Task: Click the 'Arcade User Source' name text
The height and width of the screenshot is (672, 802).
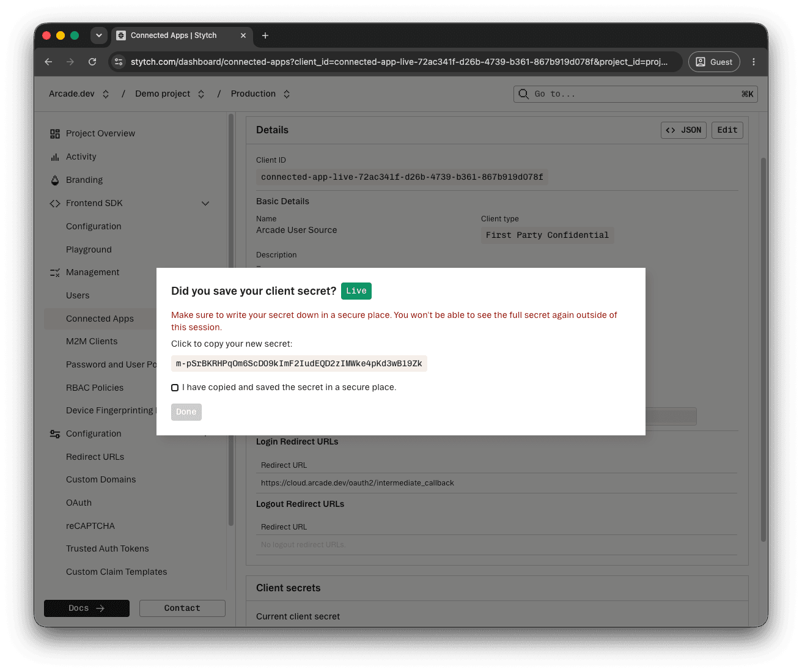Action: pos(296,231)
